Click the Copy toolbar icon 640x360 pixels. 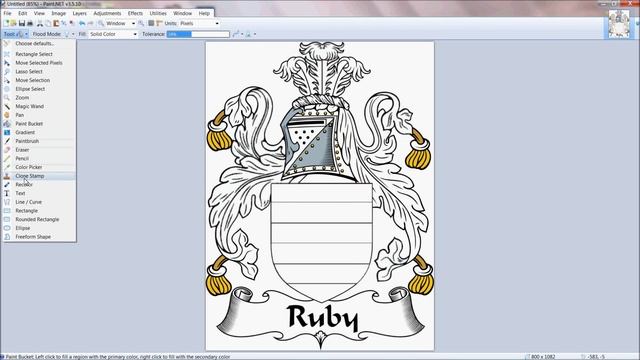(48, 23)
